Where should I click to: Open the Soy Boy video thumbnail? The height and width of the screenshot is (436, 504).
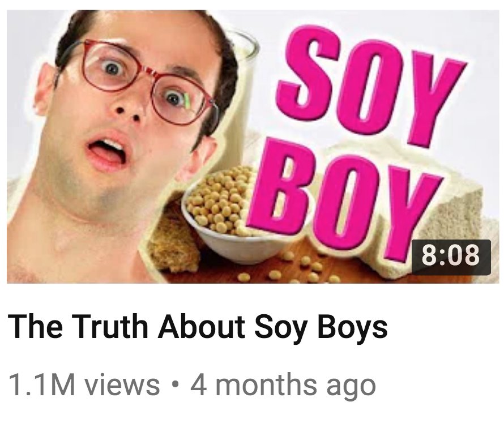[253, 147]
